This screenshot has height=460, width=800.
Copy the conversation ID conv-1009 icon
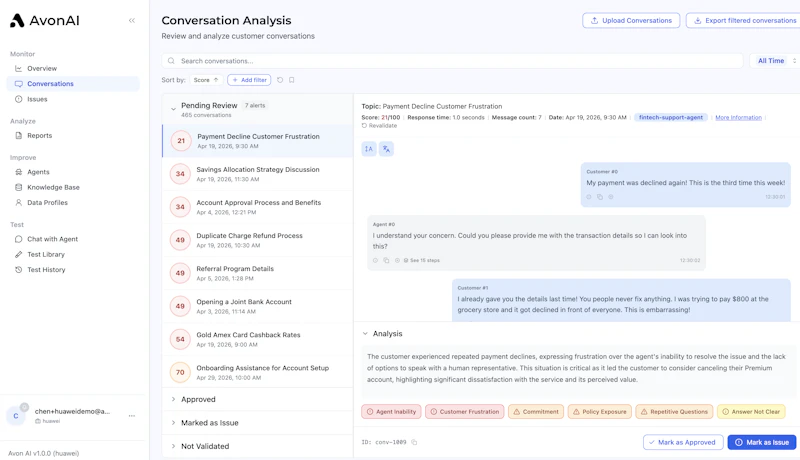[414, 442]
